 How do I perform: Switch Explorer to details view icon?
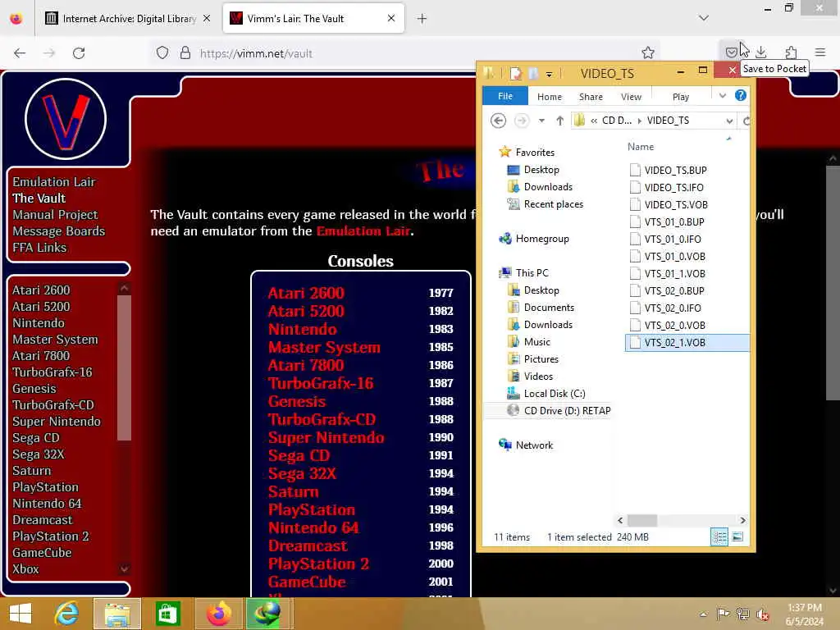click(719, 536)
